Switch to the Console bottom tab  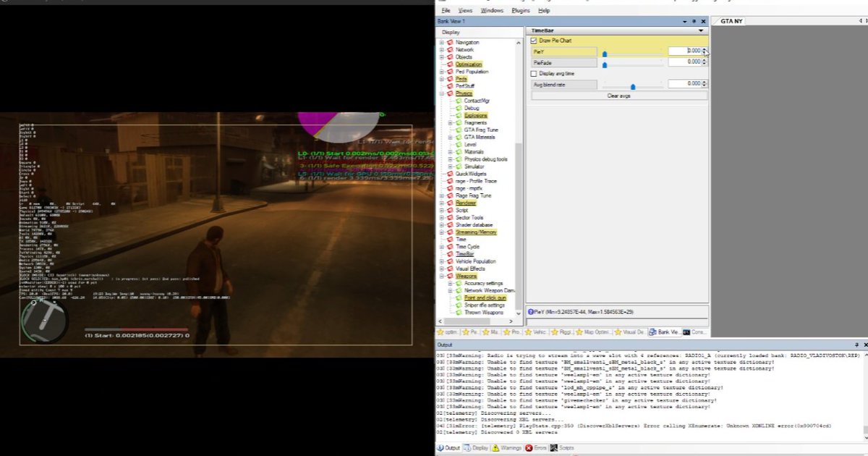[x=695, y=332]
